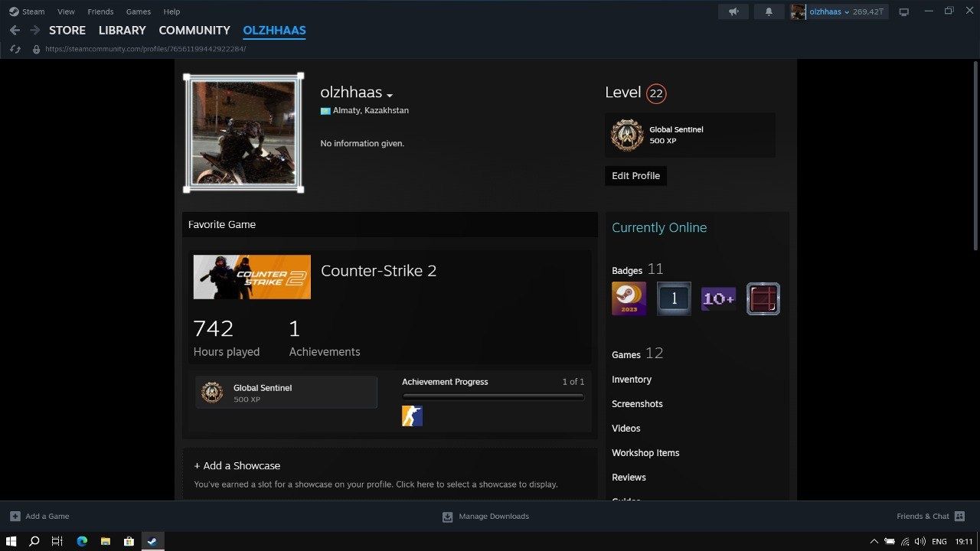980x551 pixels.
Task: Open File Explorer from the taskbar
Action: pos(106,541)
